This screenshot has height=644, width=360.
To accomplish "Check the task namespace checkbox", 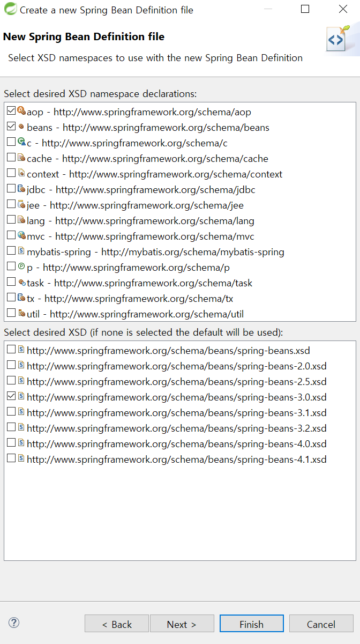I will (11, 283).
